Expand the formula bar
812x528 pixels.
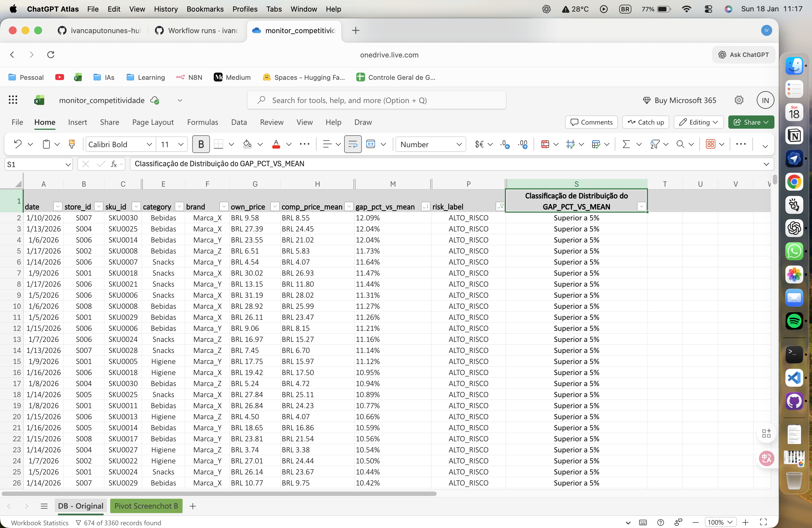766,164
